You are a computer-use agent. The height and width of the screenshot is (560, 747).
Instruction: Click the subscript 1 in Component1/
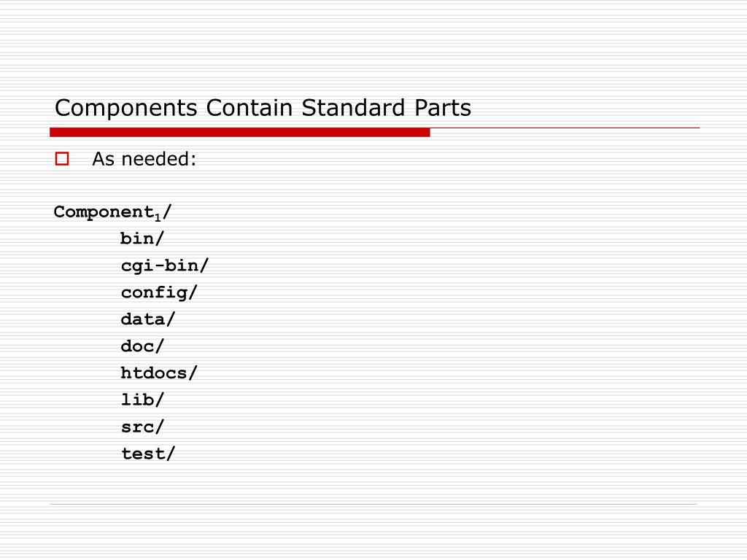158,218
